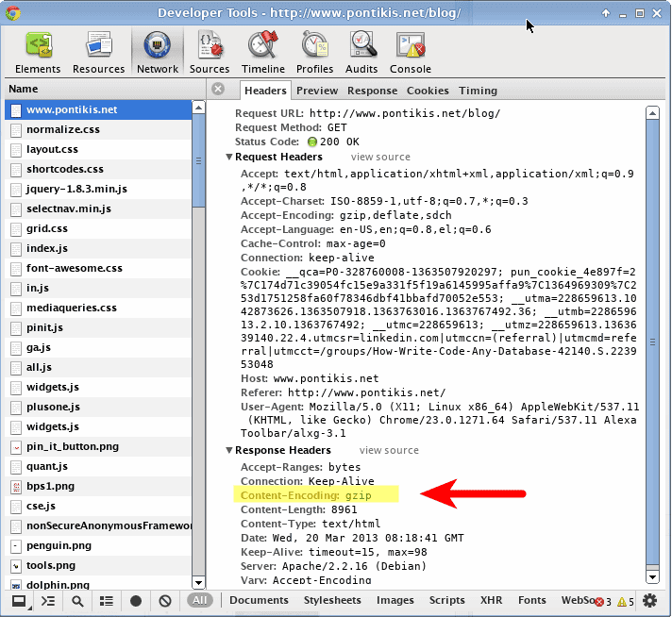The width and height of the screenshot is (672, 617).
Task: Open the Audits panel
Action: pos(361,52)
